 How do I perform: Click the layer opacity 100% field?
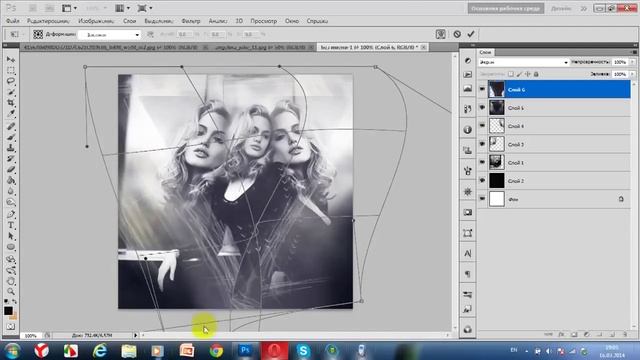click(620, 62)
